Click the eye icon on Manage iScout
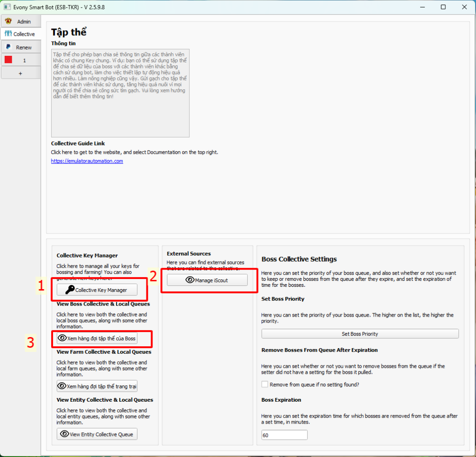This screenshot has height=457, width=476. 190,280
